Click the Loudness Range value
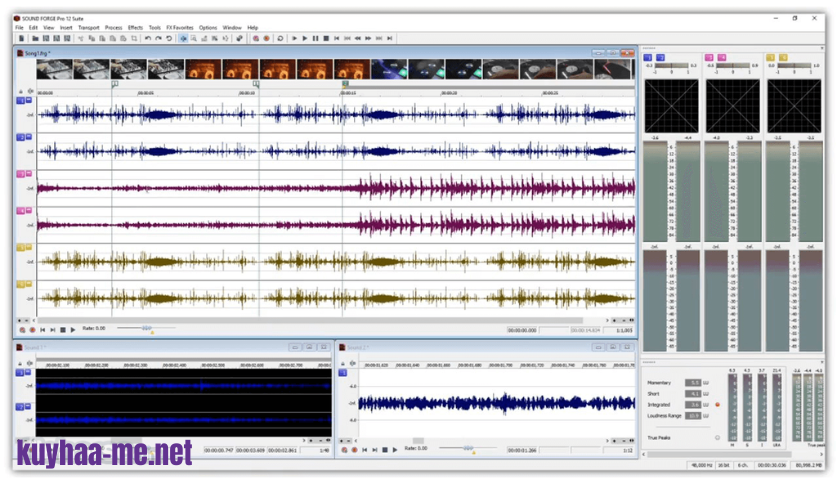Screen dimensions: 836x484 [x=693, y=416]
